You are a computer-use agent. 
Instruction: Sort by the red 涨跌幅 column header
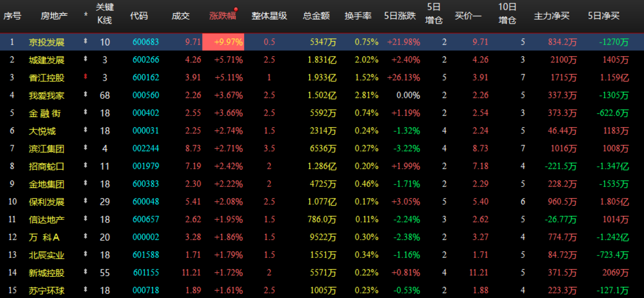coord(223,16)
